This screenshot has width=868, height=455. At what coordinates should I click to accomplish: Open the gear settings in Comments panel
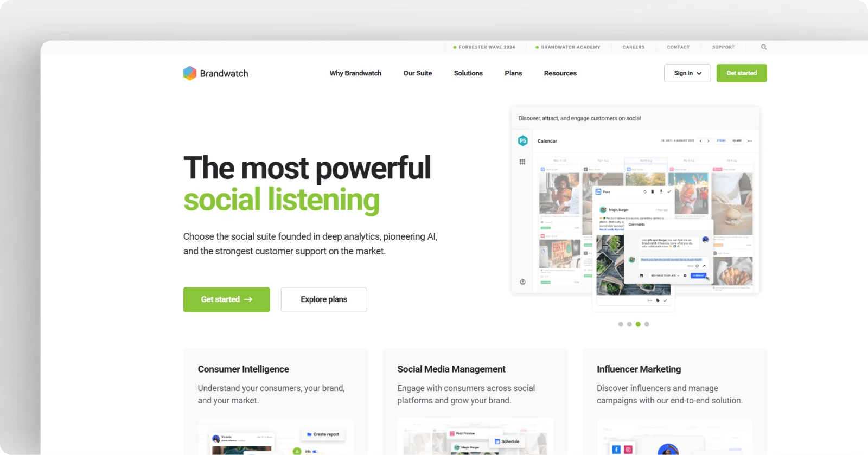[685, 275]
